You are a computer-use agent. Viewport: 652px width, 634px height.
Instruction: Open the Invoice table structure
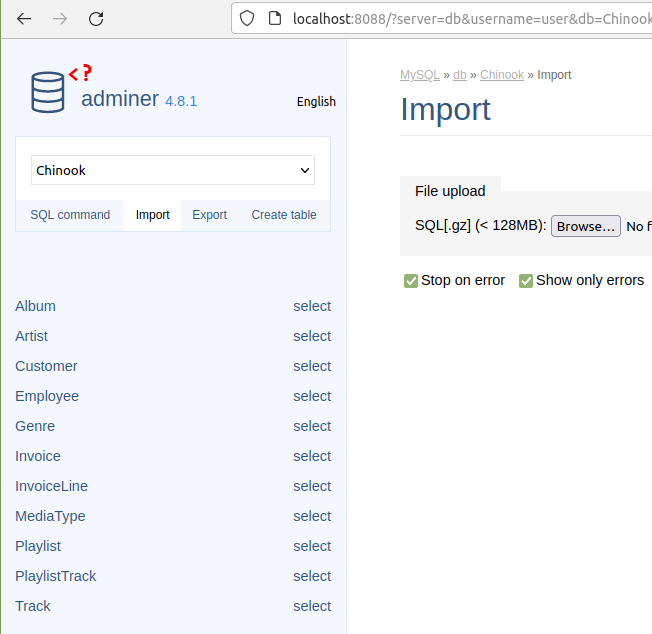(38, 456)
